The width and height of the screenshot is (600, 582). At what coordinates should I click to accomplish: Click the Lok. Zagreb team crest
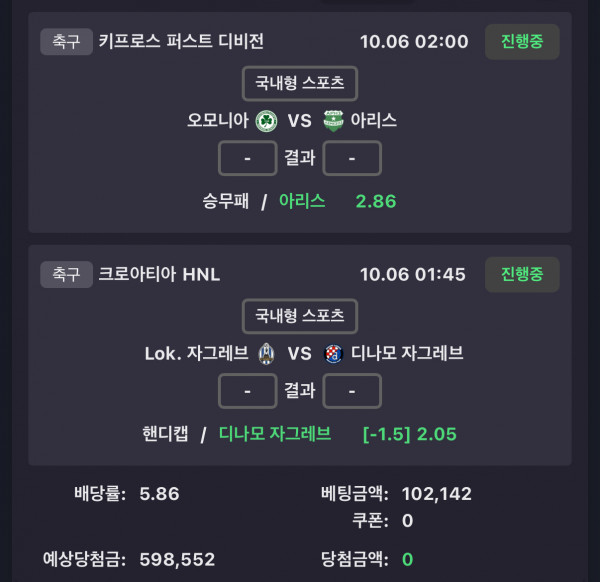(266, 353)
